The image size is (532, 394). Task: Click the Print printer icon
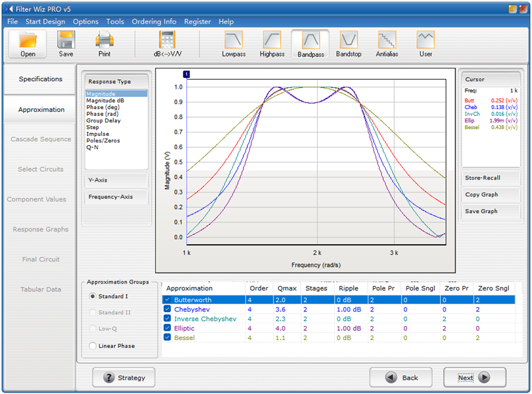[104, 40]
